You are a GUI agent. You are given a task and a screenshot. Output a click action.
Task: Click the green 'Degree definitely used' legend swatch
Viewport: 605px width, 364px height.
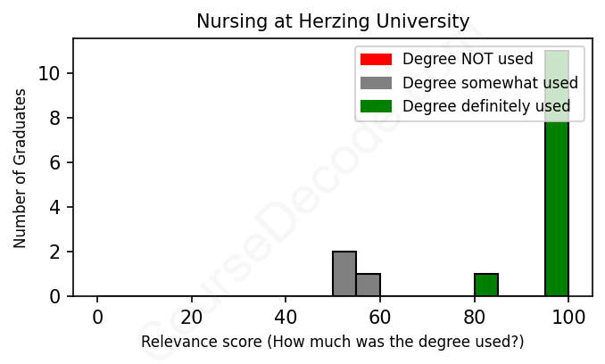click(376, 107)
